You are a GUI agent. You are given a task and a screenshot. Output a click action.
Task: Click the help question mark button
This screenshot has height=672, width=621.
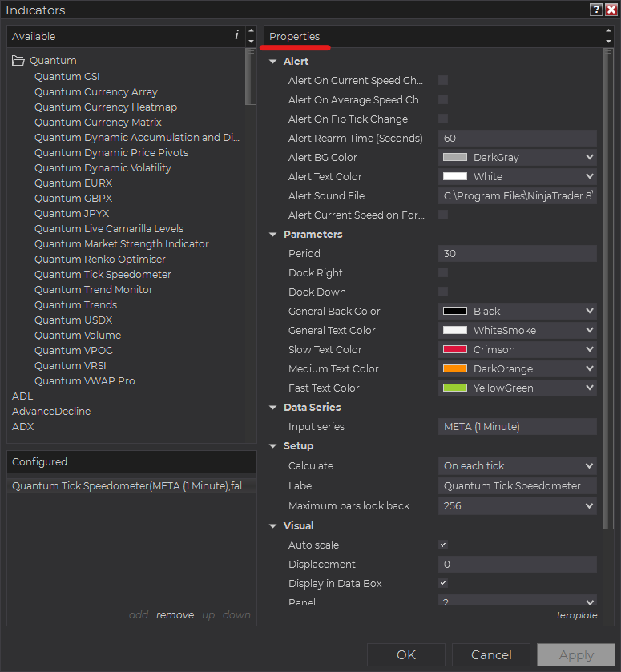pos(596,10)
